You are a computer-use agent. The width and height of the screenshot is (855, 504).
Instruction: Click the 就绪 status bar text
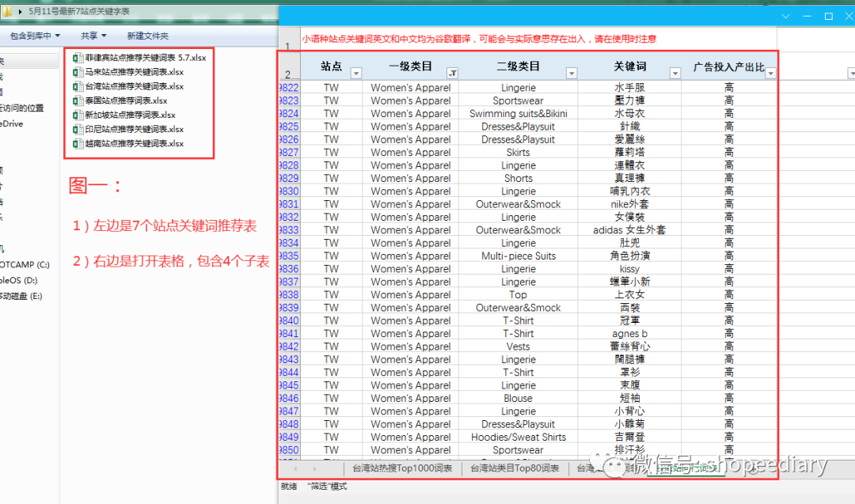click(288, 487)
